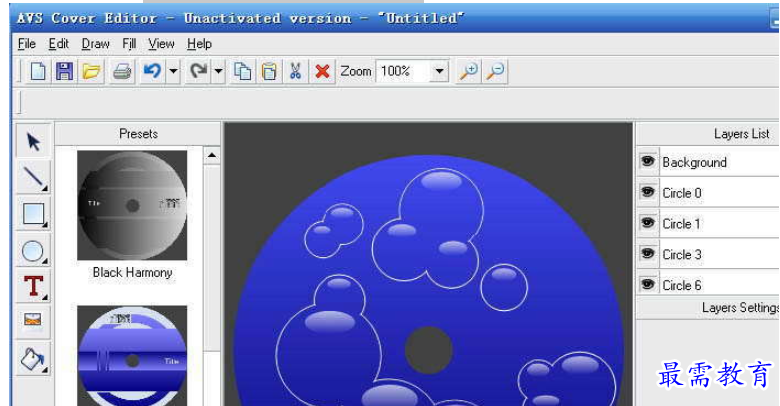
Task: Open the Help menu
Action: point(199,44)
